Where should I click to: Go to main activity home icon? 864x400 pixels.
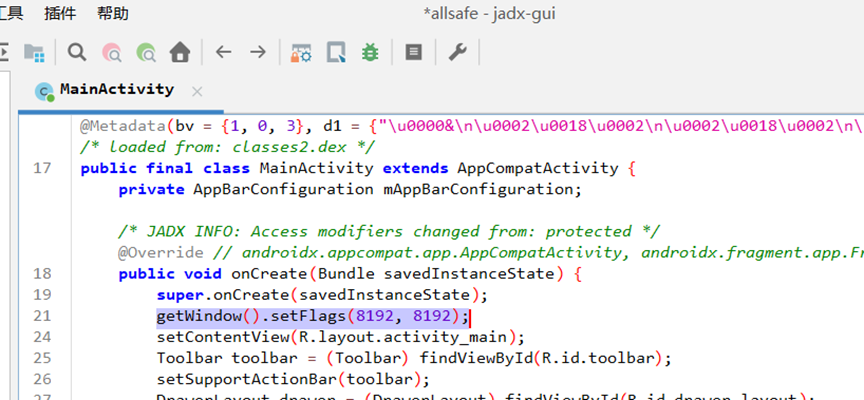(180, 53)
